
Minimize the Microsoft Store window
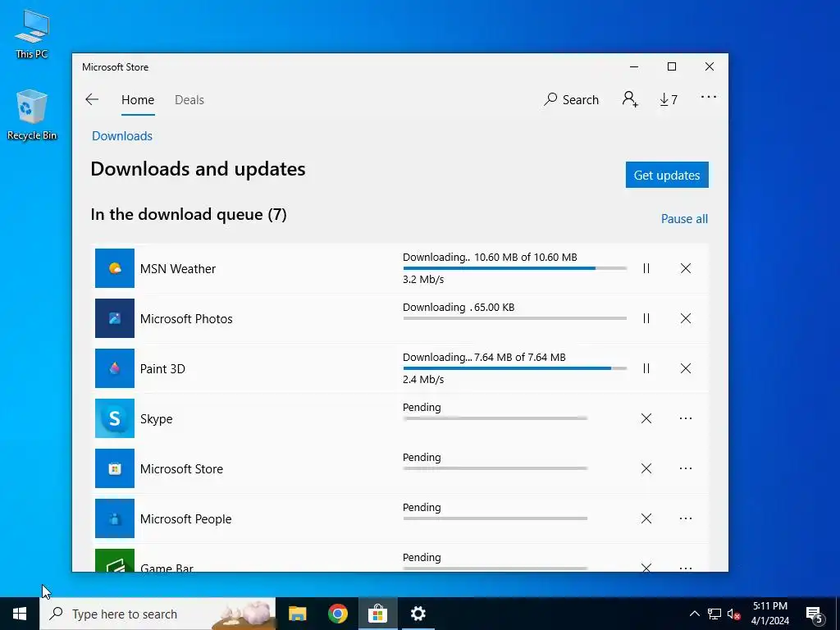tap(634, 67)
